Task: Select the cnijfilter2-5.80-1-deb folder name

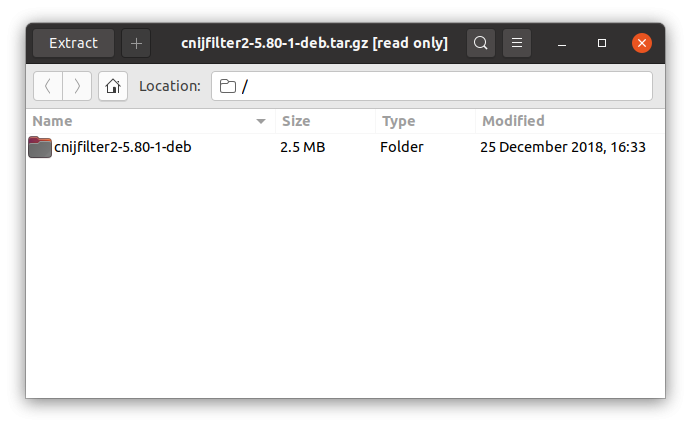Action: coord(123,147)
